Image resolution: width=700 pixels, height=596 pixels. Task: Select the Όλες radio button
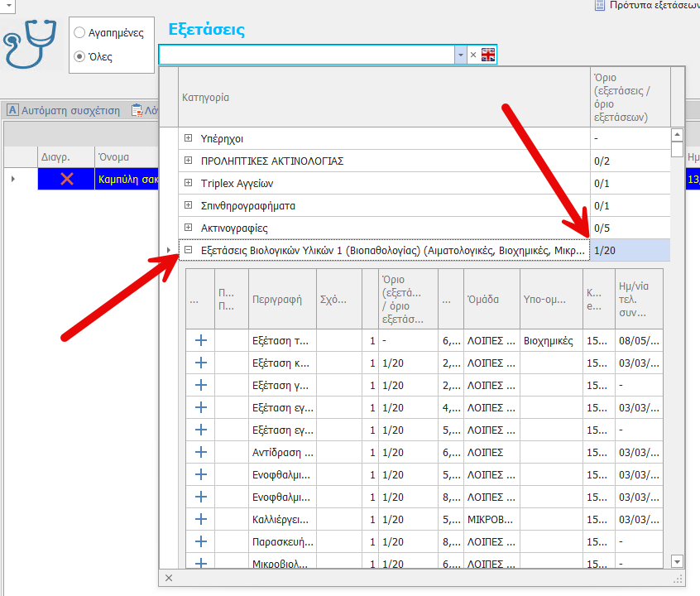79,56
